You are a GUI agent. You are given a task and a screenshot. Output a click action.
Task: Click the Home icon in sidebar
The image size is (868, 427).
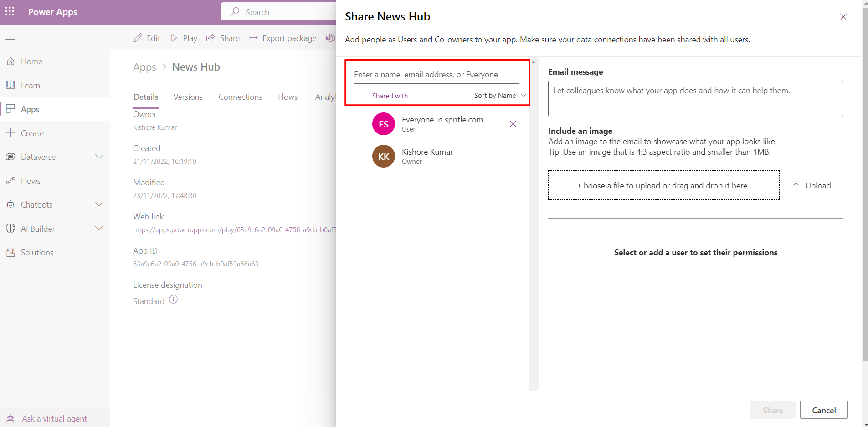10,61
